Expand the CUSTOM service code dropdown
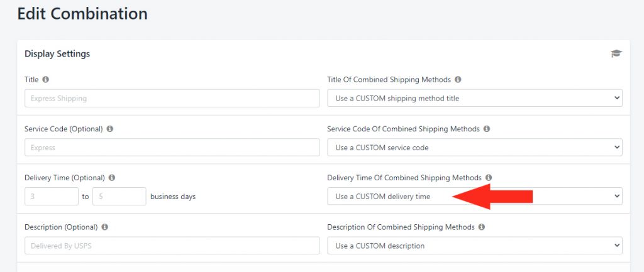Image resolution: width=644 pixels, height=272 pixels. [x=474, y=147]
